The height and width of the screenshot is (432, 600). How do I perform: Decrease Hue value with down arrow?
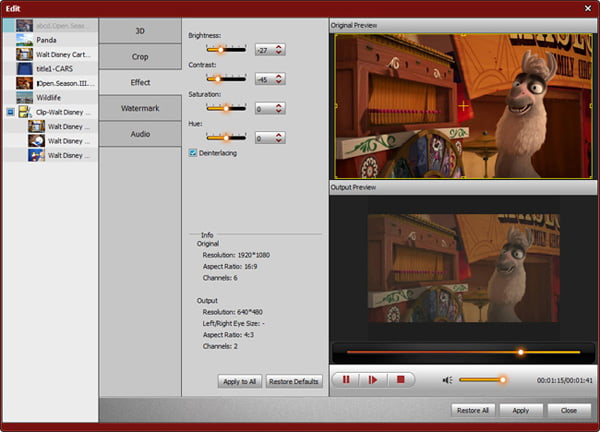point(279,140)
